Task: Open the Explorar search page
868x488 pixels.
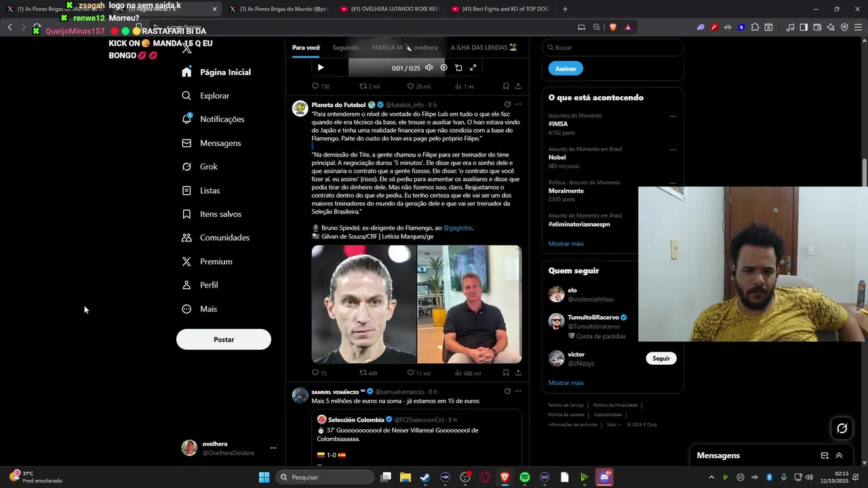Action: pyautogui.click(x=205, y=96)
